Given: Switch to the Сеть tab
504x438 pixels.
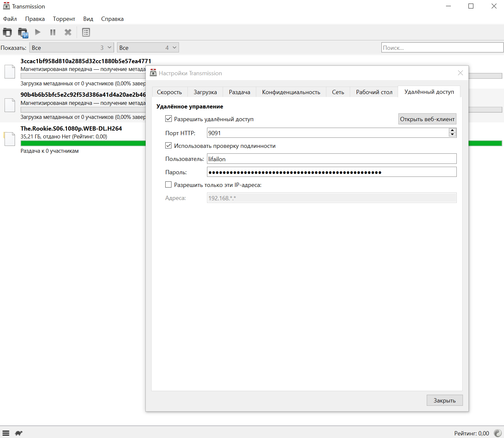Looking at the screenshot, I should (x=338, y=92).
